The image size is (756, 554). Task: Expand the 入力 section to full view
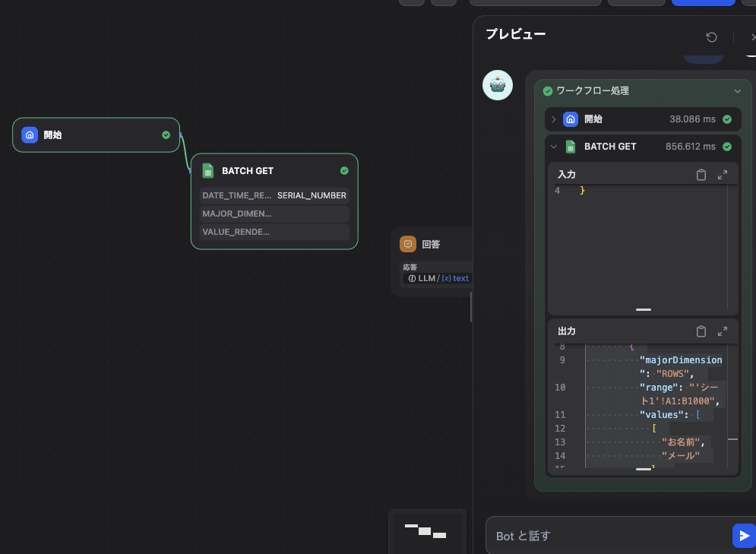coord(723,175)
